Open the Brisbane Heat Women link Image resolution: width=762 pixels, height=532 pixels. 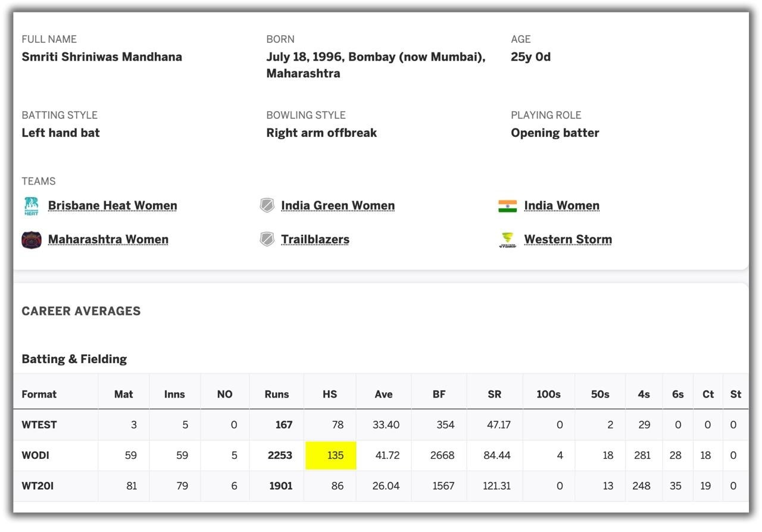point(113,206)
